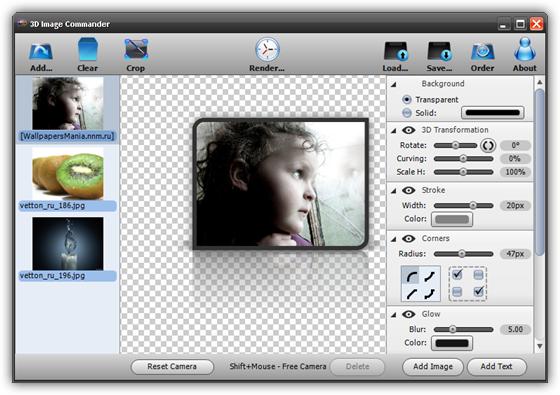Screen dimensions: 560x395
Task: Select the round corner style icon
Action: [411, 276]
